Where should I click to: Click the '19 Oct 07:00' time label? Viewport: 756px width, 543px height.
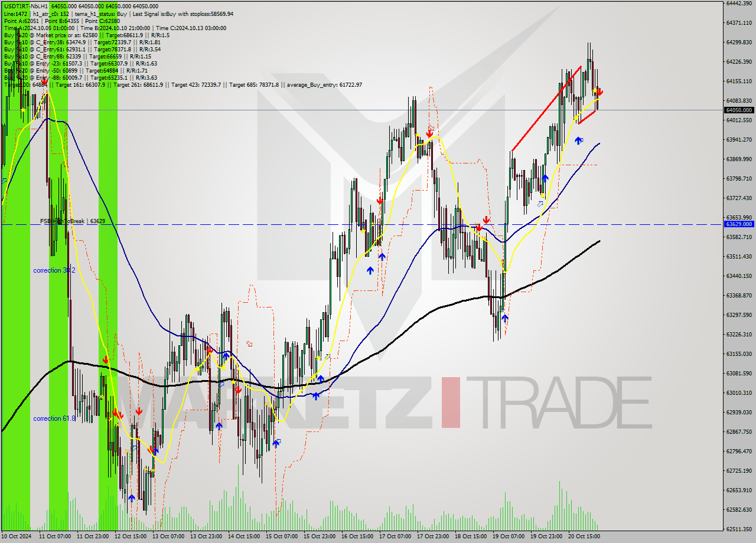[508, 537]
